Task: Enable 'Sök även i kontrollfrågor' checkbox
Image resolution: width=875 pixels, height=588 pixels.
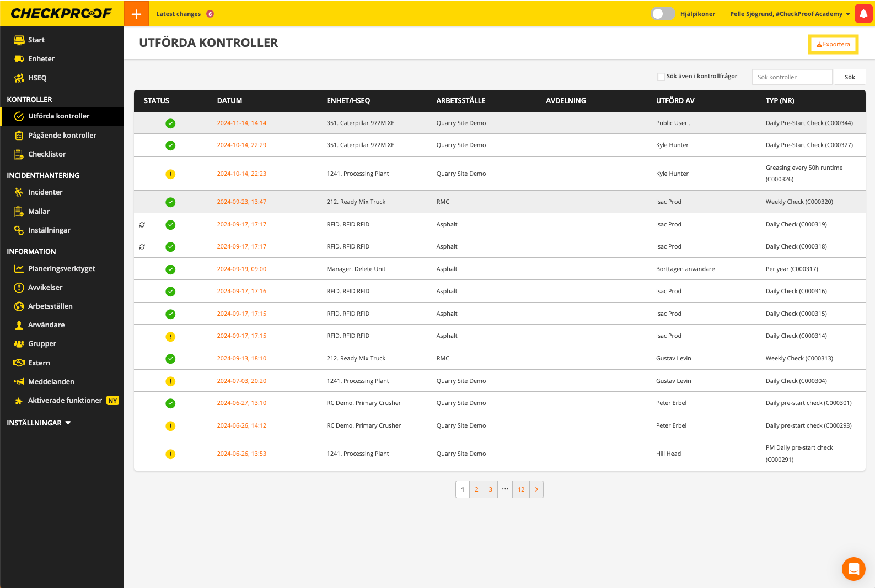Action: tap(661, 77)
